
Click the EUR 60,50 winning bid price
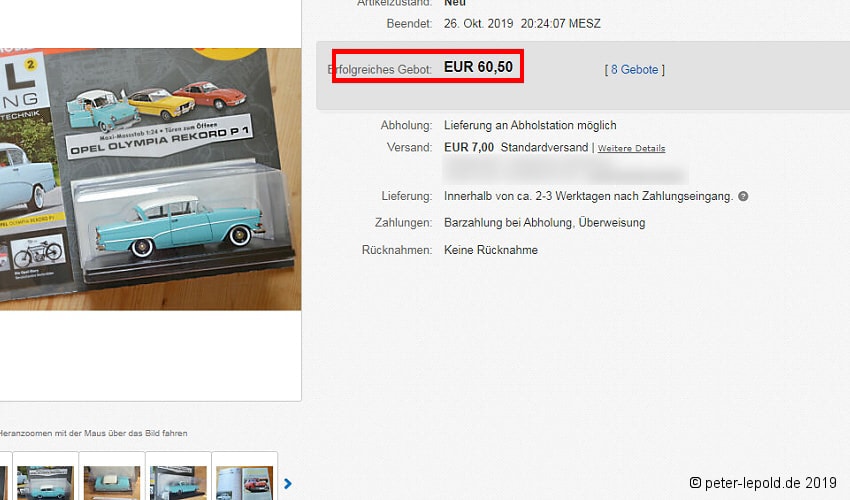478,67
